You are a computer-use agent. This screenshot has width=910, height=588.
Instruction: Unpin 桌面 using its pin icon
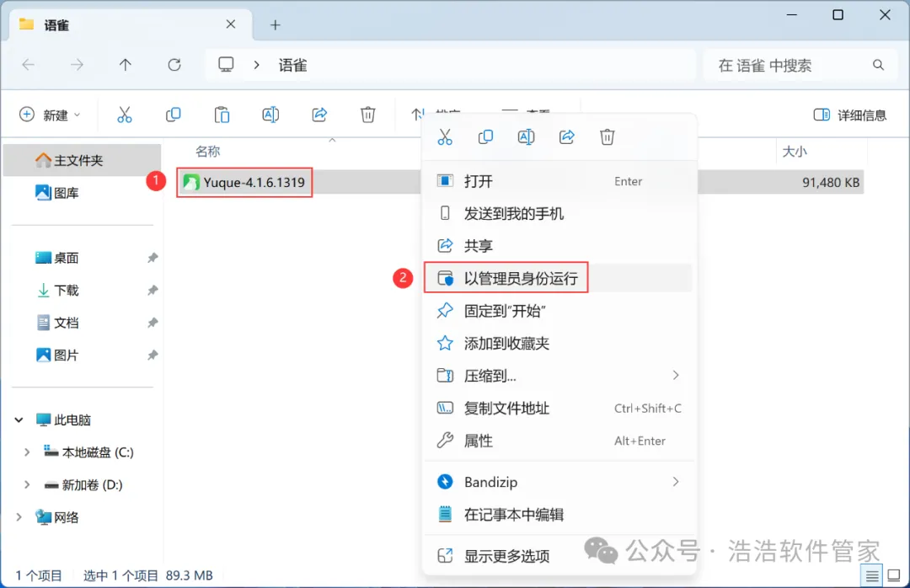[x=152, y=258]
